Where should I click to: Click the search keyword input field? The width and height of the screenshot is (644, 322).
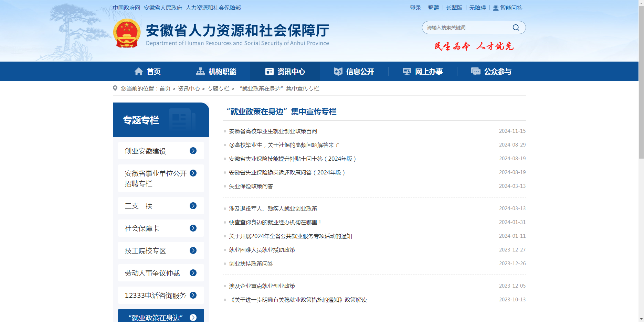tap(466, 28)
